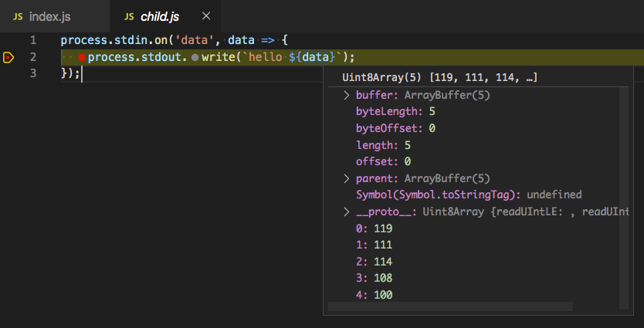The height and width of the screenshot is (328, 644).
Task: Click the red inline breakpoint dot
Action: point(81,57)
